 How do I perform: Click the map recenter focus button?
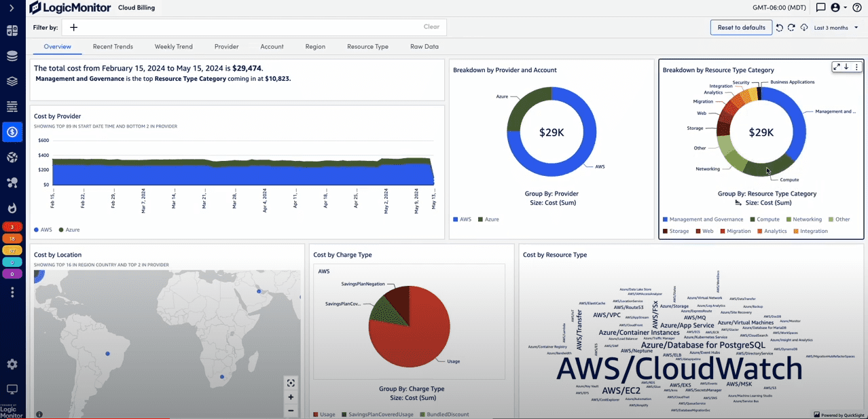click(x=291, y=383)
